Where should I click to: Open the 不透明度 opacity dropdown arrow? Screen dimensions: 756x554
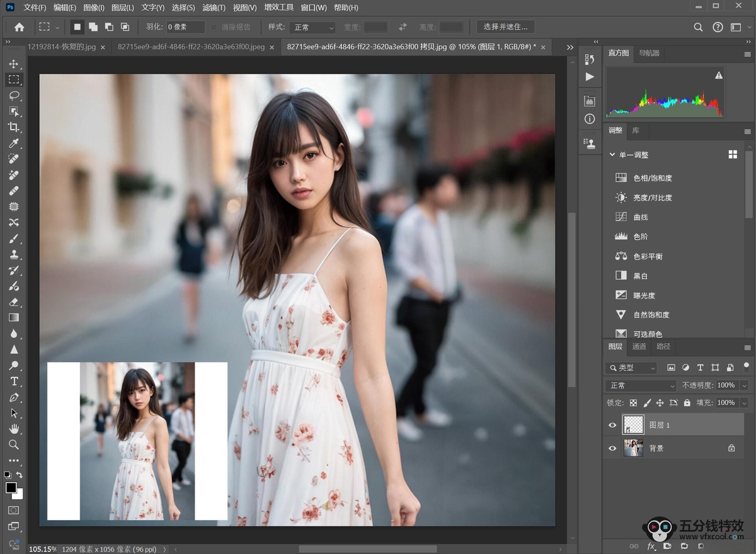(744, 385)
